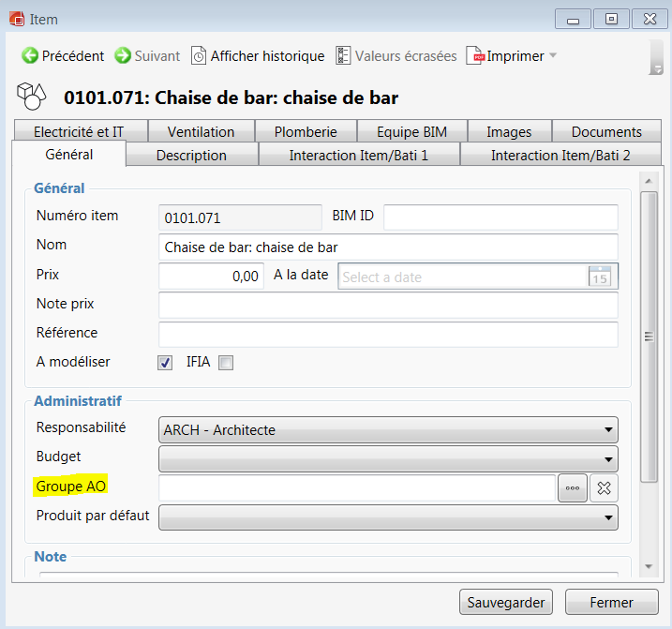Click the vertical scrollbar thumb
Viewport: 672px width, 629px height.
pos(648,336)
